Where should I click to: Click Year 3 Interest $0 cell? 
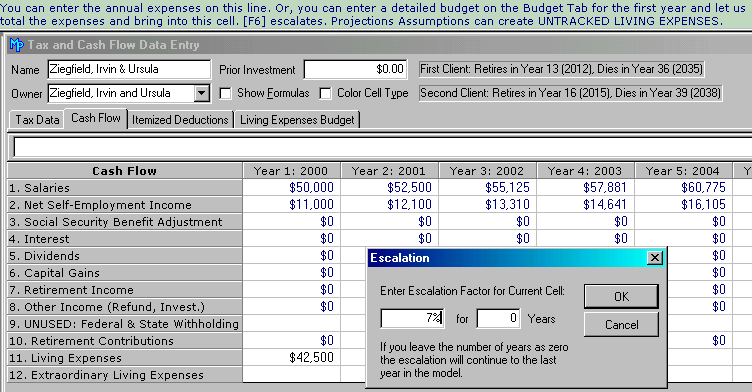coord(487,239)
